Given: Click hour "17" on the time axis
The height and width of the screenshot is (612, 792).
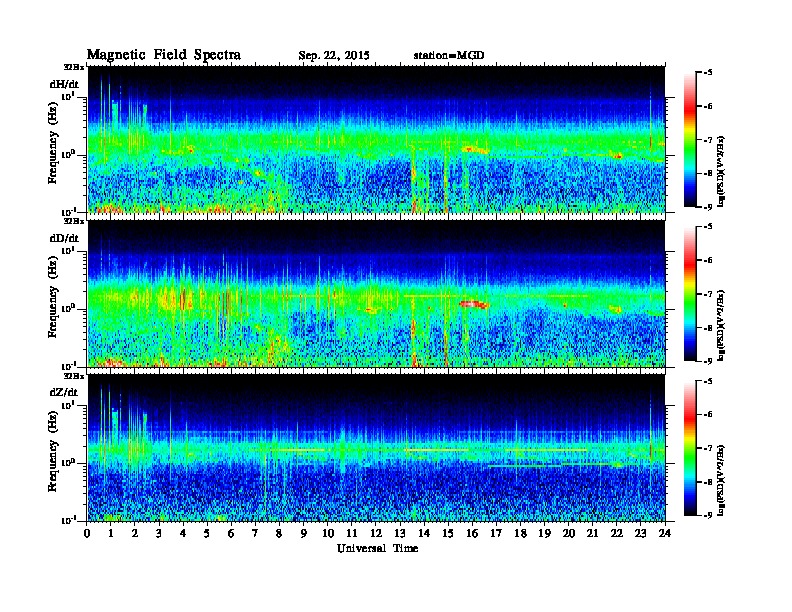Looking at the screenshot, I should [496, 533].
